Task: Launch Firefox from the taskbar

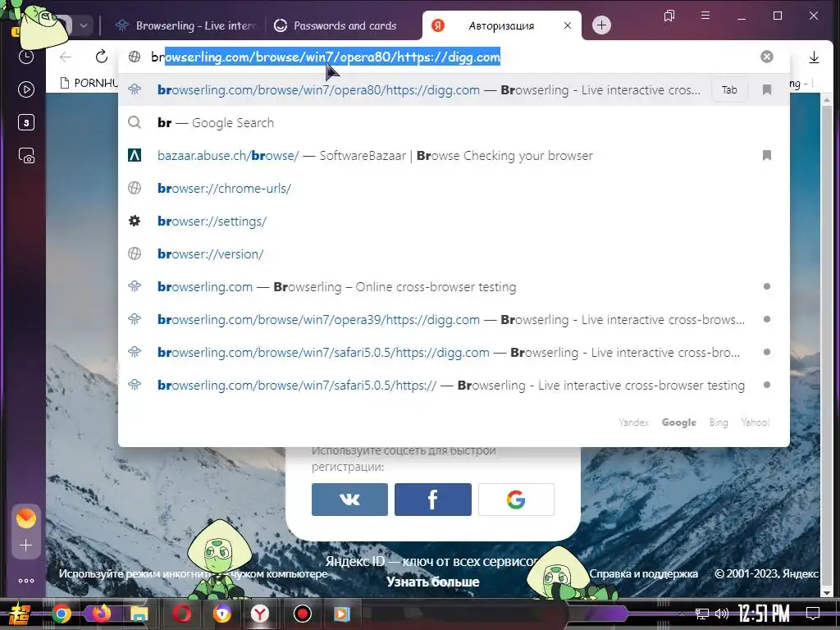Action: pos(101,613)
